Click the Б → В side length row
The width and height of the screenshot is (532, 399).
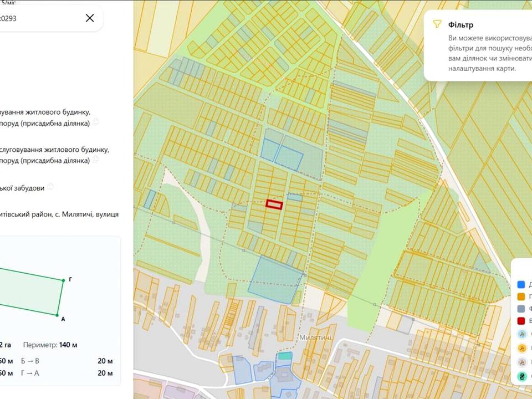(x=67, y=361)
